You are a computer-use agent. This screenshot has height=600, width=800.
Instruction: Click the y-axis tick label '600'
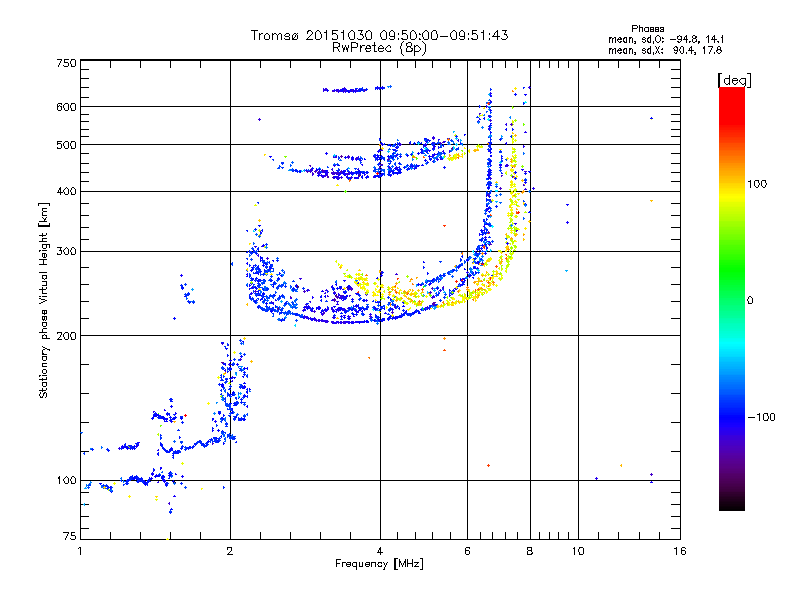click(66, 107)
